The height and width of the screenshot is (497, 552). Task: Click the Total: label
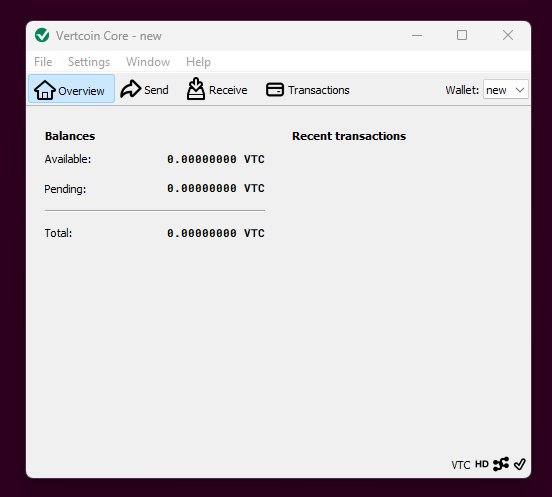[58, 233]
